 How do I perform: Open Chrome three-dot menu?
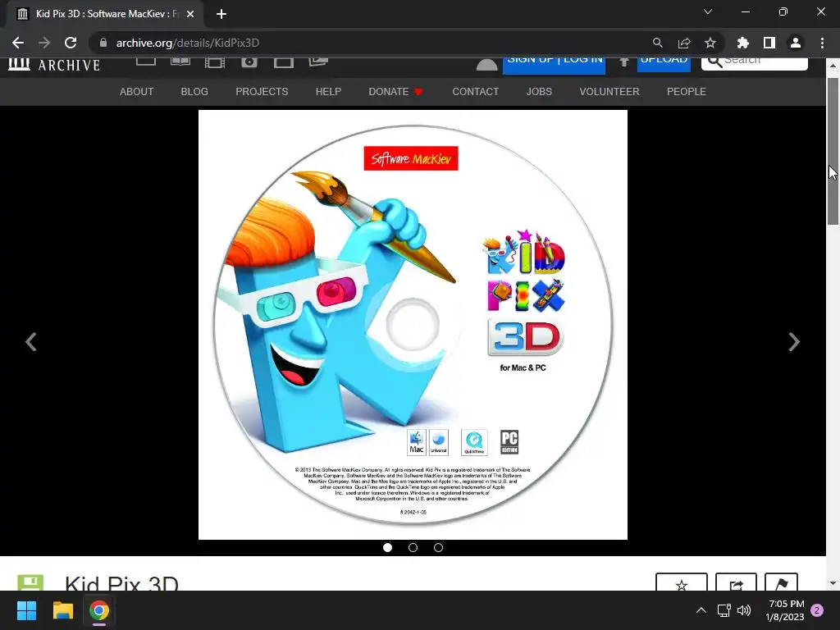click(x=822, y=43)
